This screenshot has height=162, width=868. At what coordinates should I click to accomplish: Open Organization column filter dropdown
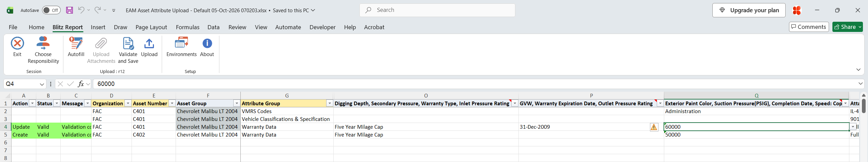128,104
